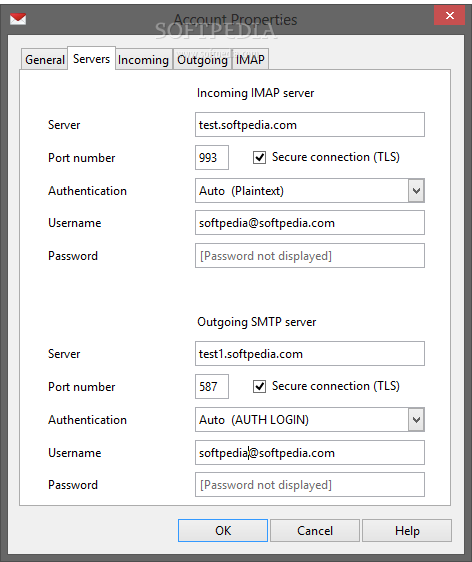
Task: Click the SMTP Username field
Action: coord(310,453)
